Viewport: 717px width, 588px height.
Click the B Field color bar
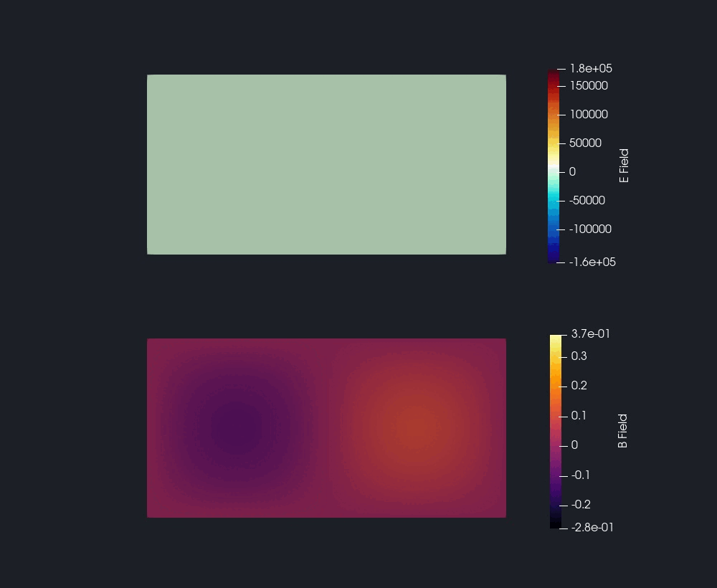point(556,432)
